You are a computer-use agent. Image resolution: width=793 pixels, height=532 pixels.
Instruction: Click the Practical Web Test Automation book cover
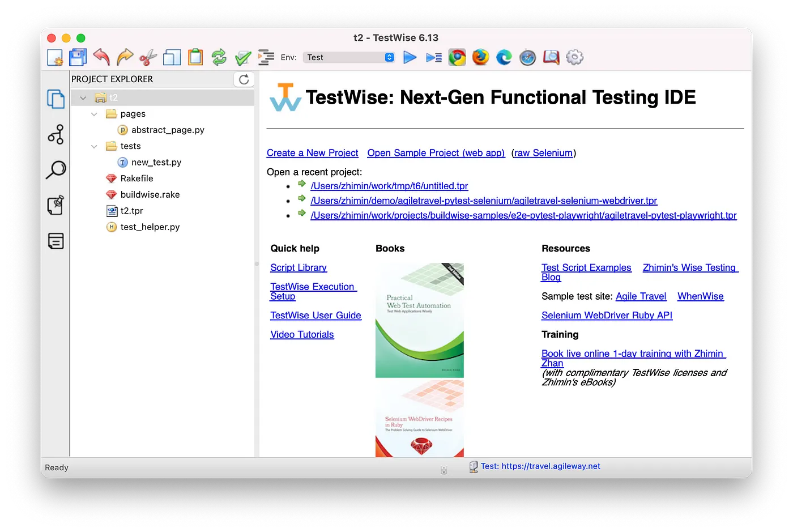point(420,320)
